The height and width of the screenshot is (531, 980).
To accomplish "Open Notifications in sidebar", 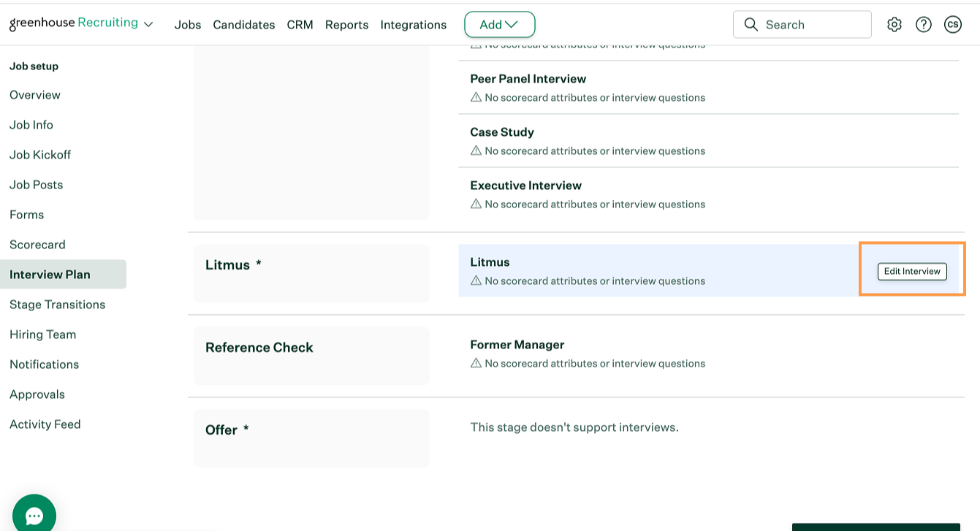I will coord(44,364).
